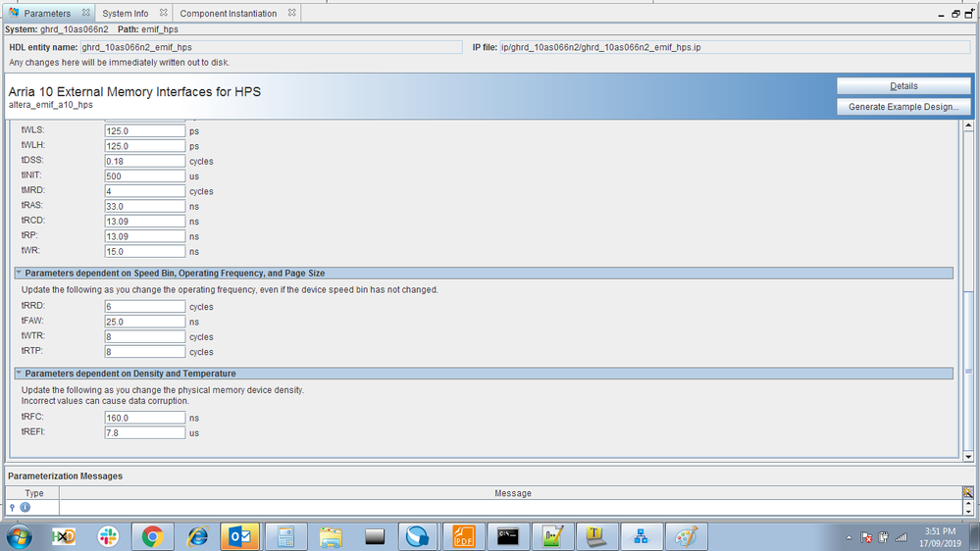Click the tFAW value field
This screenshot has height=551, width=980.
coord(145,322)
